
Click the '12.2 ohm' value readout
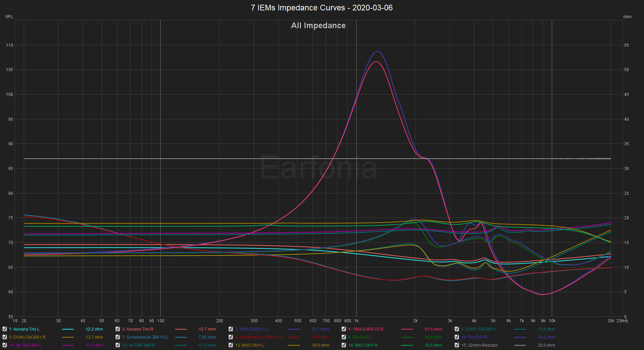click(94, 329)
